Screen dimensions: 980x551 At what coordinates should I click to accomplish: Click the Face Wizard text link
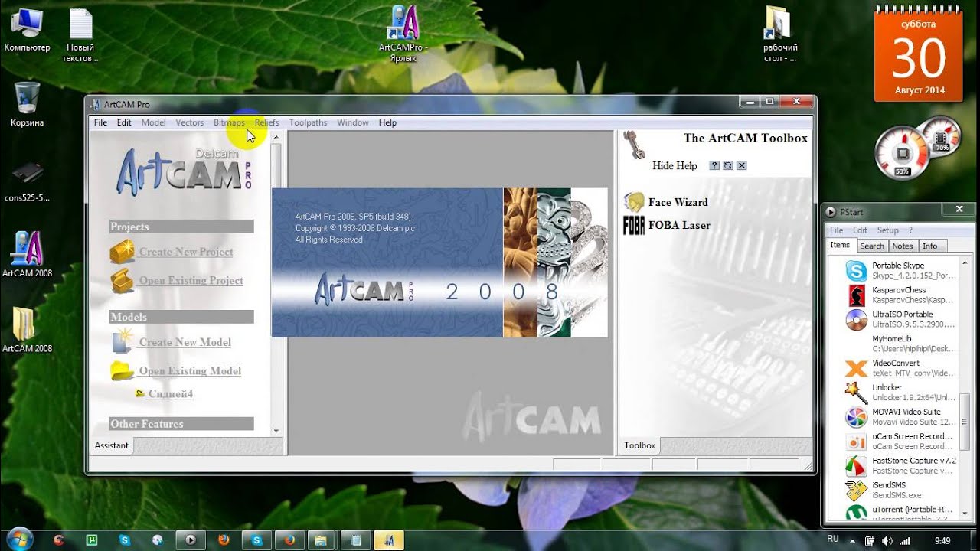(678, 202)
